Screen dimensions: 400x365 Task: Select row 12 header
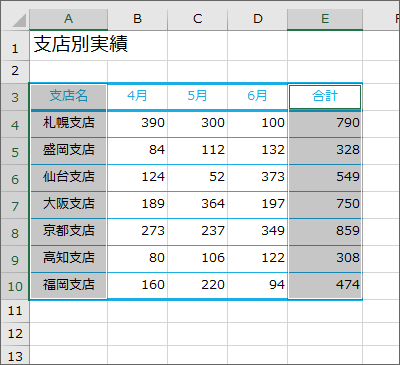(x=15, y=334)
